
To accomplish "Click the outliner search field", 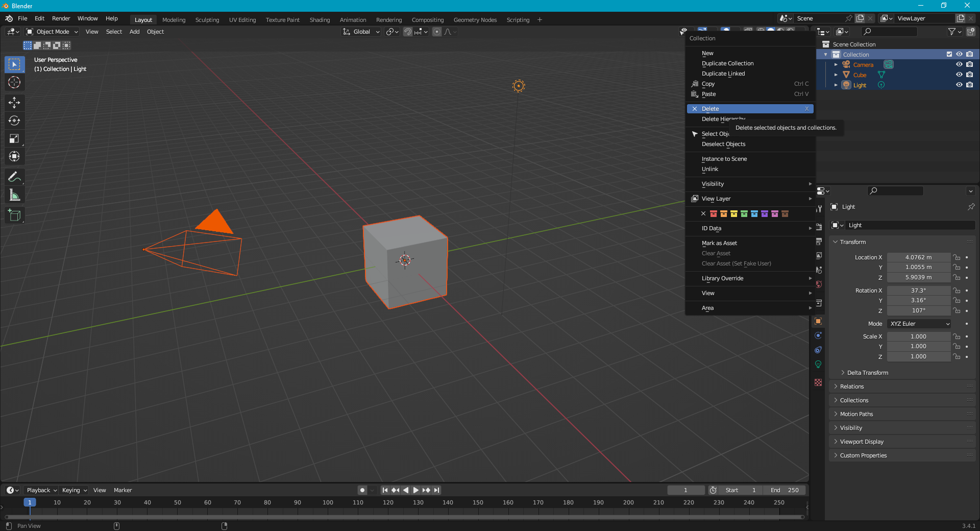I will pos(889,32).
